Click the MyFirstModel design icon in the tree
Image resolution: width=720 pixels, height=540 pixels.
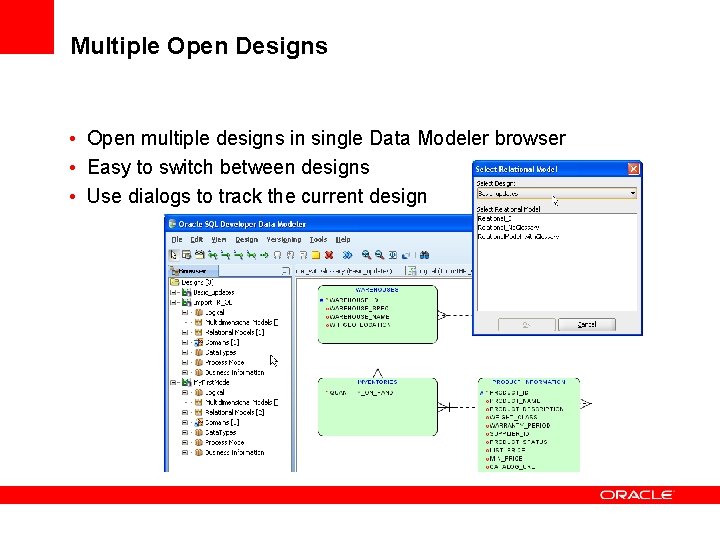tap(186, 382)
